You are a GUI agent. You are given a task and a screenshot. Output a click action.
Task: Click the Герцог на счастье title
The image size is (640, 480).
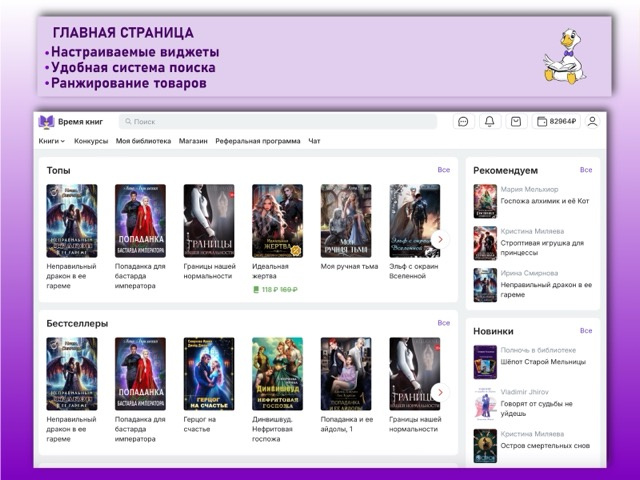[200, 424]
